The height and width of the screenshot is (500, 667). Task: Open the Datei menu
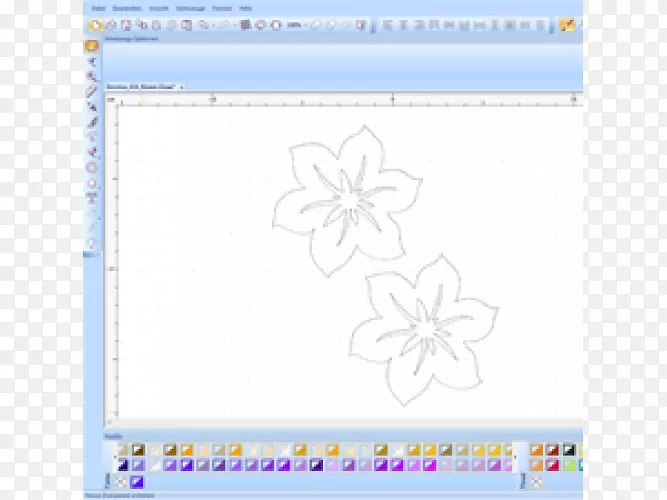(98, 7)
